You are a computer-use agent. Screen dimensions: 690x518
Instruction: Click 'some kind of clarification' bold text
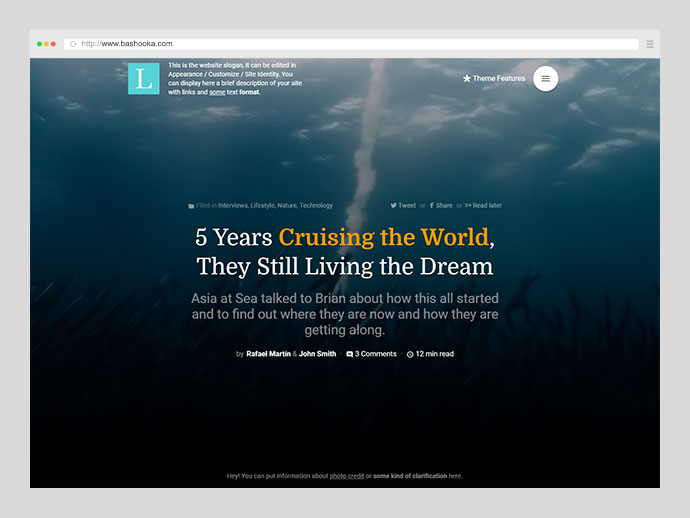click(x=410, y=476)
